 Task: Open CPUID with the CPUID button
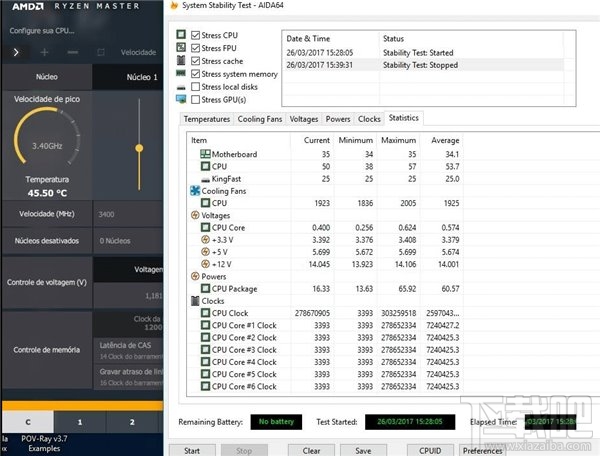click(x=430, y=450)
